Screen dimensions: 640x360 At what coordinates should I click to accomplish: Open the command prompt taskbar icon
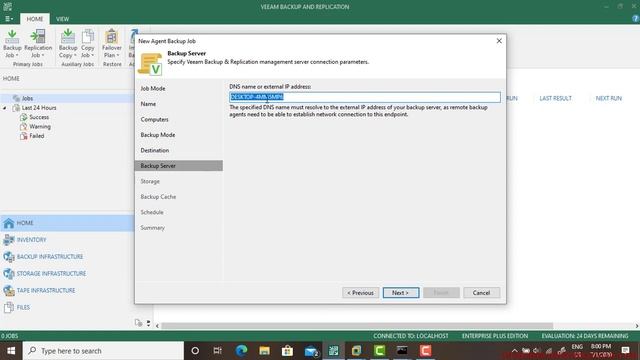(402, 351)
